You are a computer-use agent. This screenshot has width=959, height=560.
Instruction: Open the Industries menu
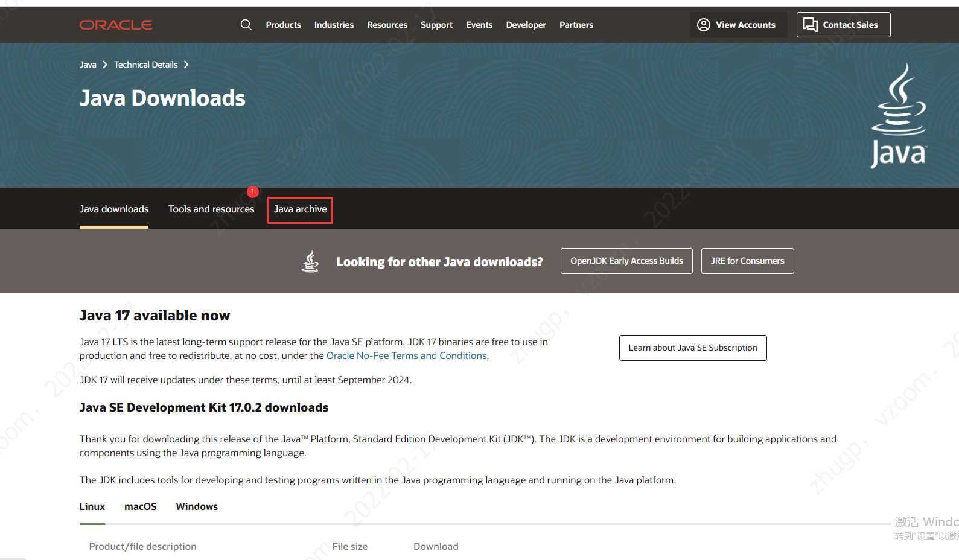click(334, 25)
